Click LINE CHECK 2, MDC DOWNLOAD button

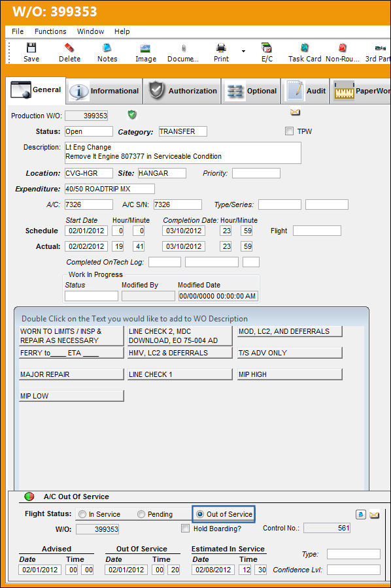(x=180, y=336)
